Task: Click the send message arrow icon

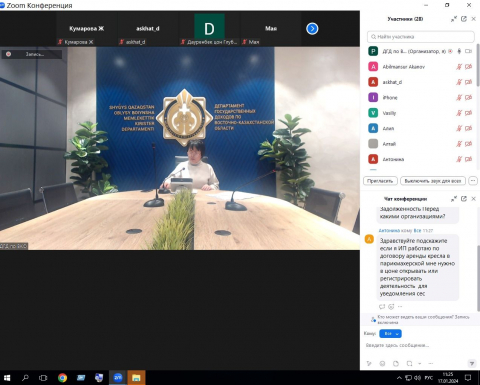Action: 472,363
